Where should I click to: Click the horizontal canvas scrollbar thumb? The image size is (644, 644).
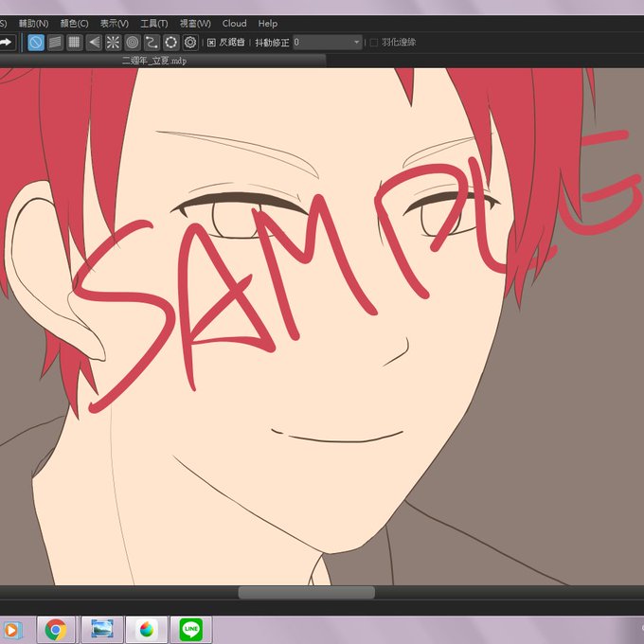pos(307,593)
